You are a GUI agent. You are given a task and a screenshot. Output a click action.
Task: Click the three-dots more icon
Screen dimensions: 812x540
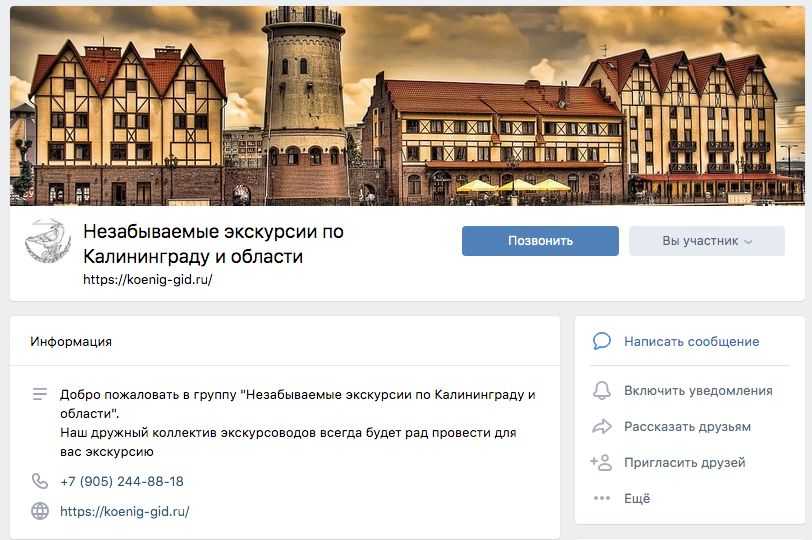pyautogui.click(x=601, y=498)
